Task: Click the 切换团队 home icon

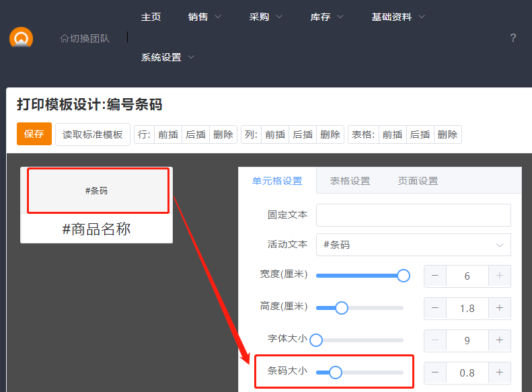Action: coord(65,38)
